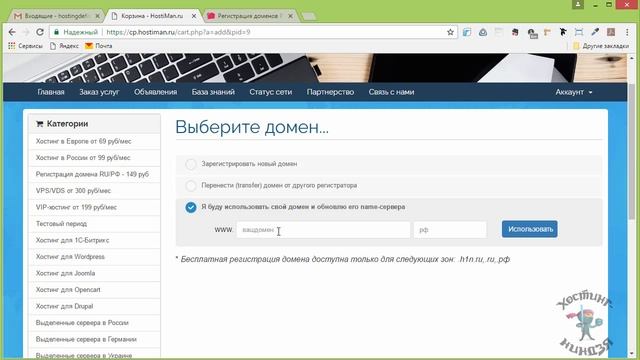The width and height of the screenshot is (640, 360).
Task: Bookmark the page with the star icon
Action: point(450,32)
